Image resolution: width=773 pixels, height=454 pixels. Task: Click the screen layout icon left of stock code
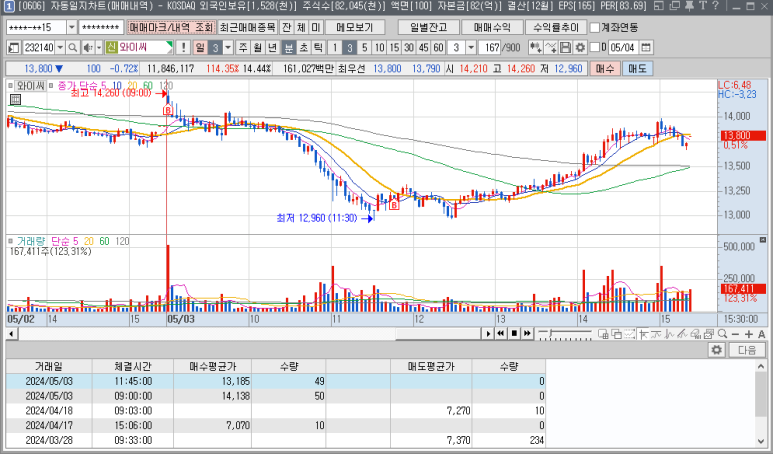[x=14, y=47]
